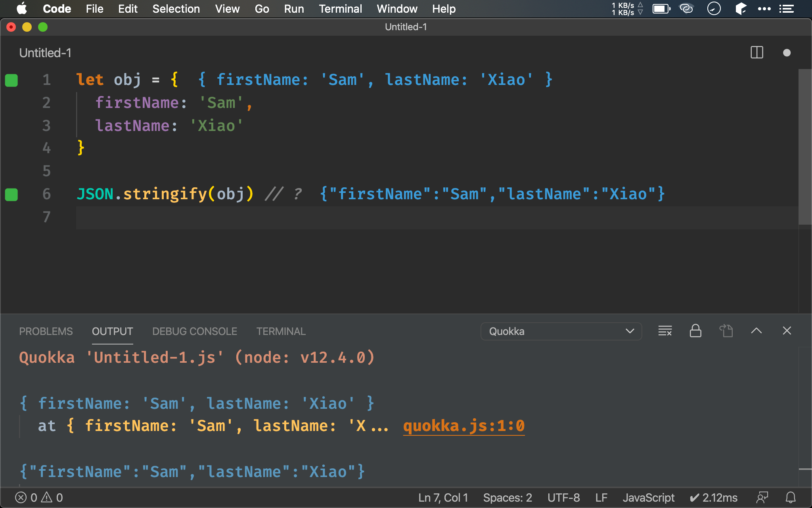Viewport: 812px width, 508px height.
Task: Click the circular clock menu bar icon
Action: pos(714,9)
